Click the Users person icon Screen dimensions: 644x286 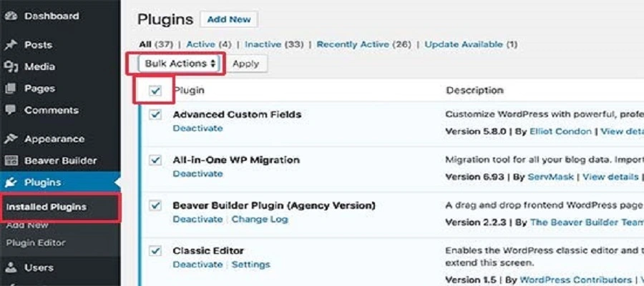pos(11,268)
